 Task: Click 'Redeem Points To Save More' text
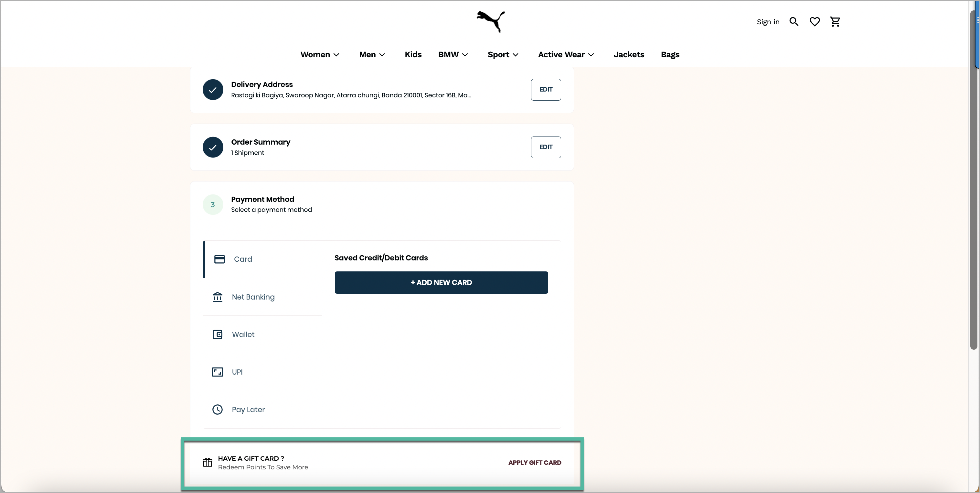263,467
